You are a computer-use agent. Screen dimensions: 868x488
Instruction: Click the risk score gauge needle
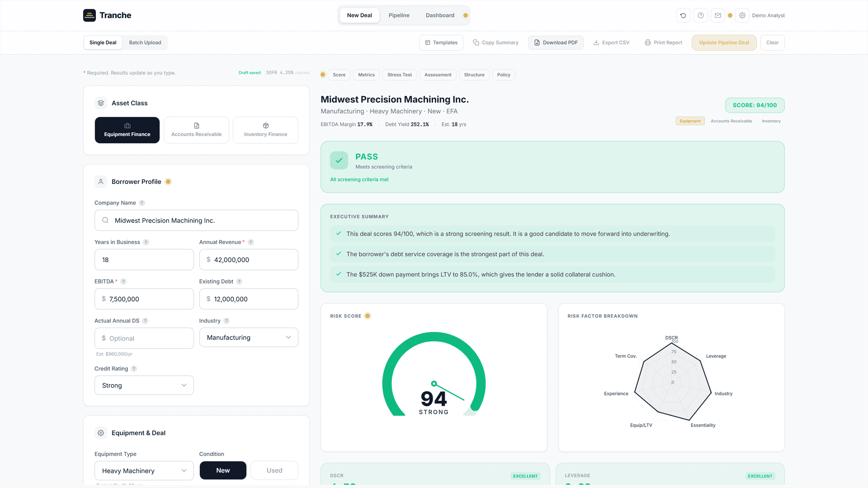tap(448, 392)
